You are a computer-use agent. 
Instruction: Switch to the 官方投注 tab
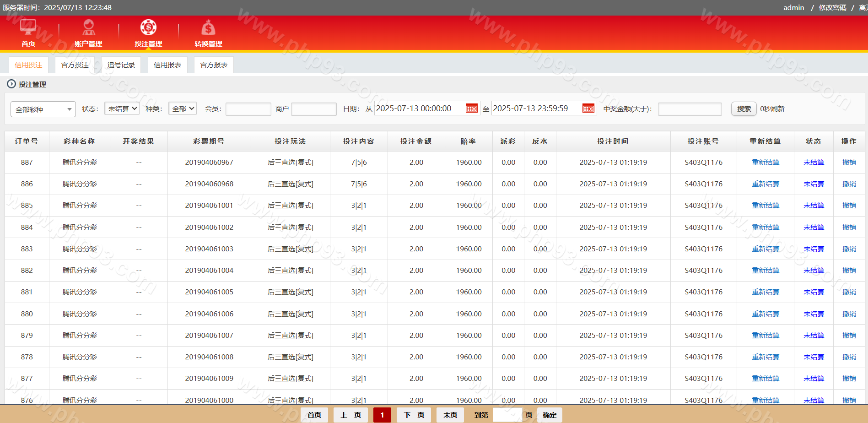click(75, 65)
